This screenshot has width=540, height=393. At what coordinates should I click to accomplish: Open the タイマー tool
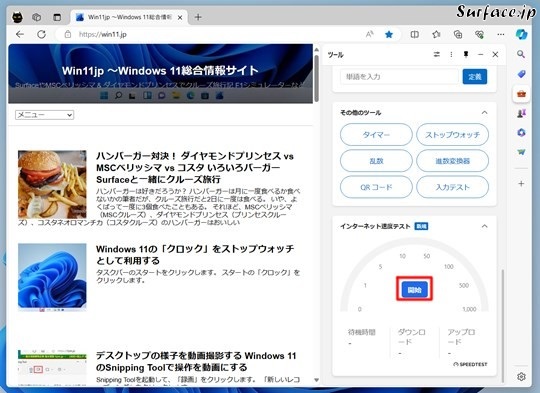[376, 135]
